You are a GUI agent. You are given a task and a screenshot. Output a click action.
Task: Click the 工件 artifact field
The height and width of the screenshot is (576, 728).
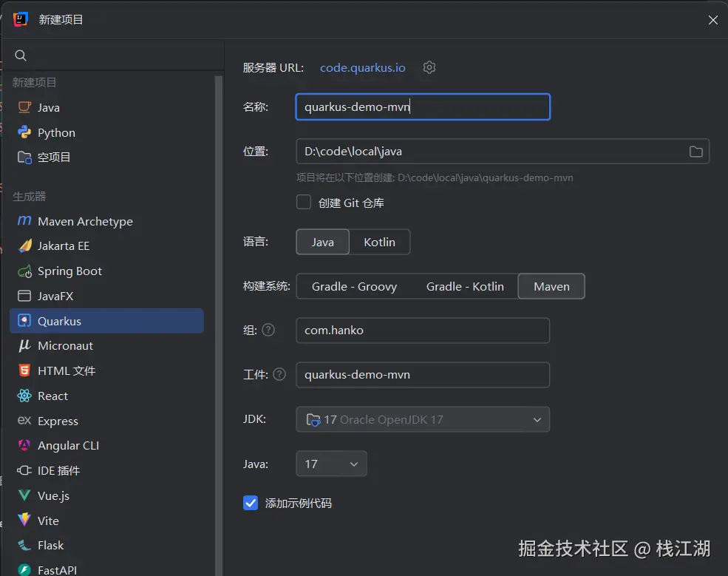coord(423,375)
